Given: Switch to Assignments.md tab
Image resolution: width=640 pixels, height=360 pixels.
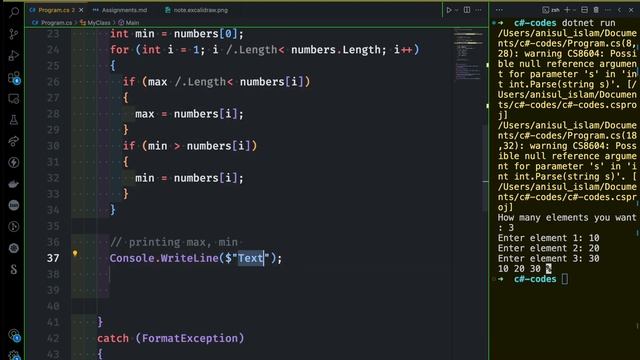Looking at the screenshot, I should 124,10.
